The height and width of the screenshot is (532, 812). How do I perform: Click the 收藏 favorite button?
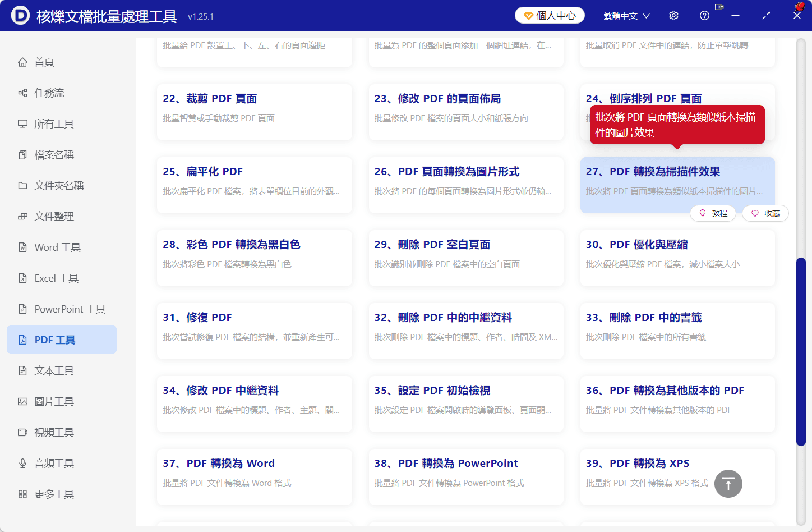click(765, 213)
